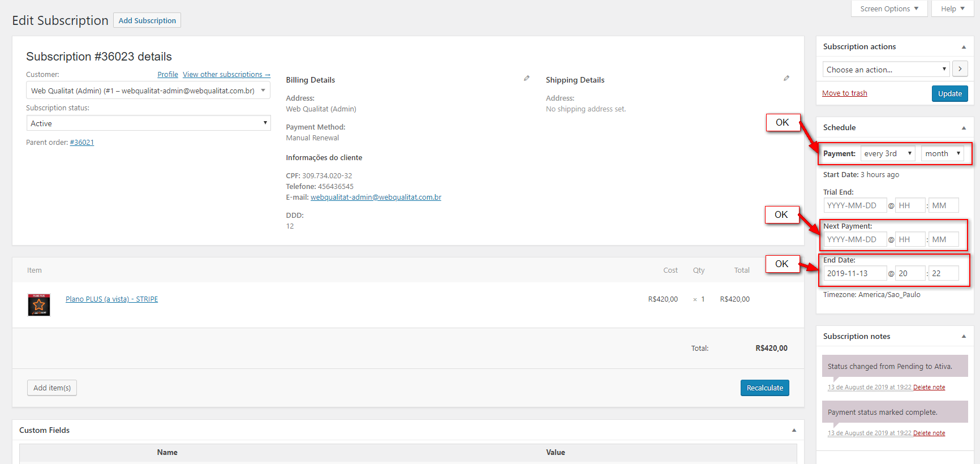Open parent order #36021 link

82,143
